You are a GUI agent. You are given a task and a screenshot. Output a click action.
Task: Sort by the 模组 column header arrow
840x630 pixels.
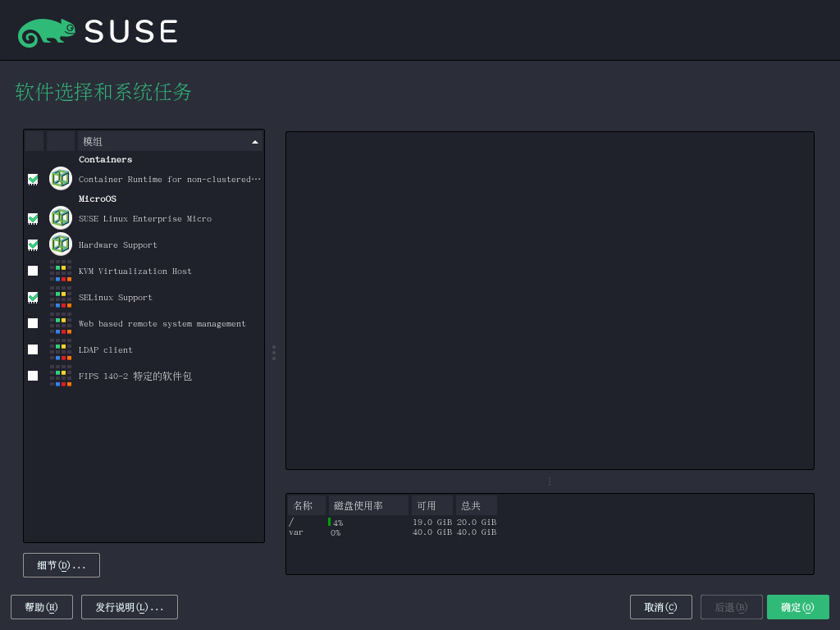pos(255,142)
